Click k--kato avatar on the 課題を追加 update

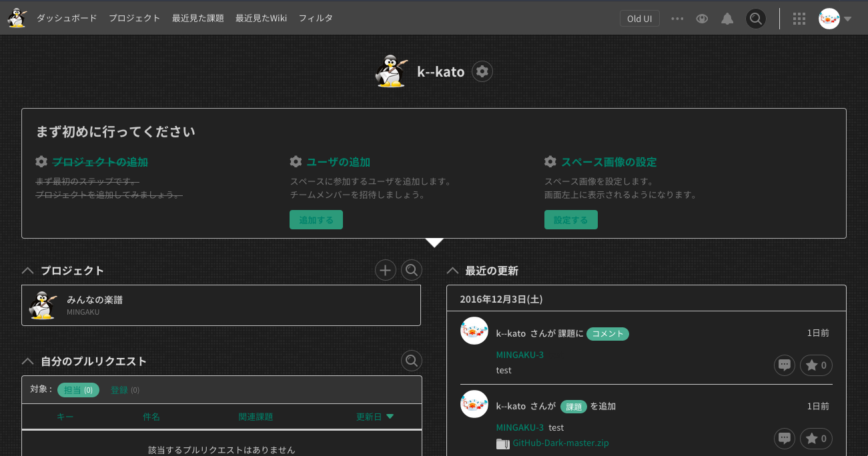pos(474,404)
